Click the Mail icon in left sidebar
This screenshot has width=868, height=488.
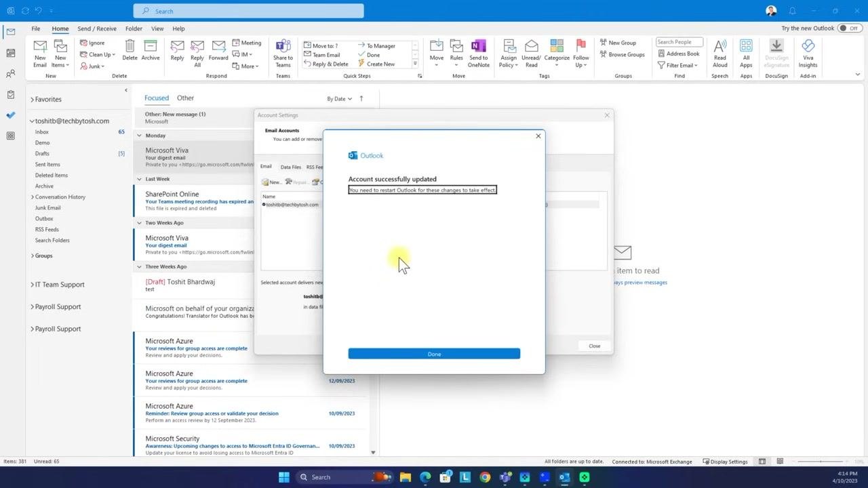[10, 32]
